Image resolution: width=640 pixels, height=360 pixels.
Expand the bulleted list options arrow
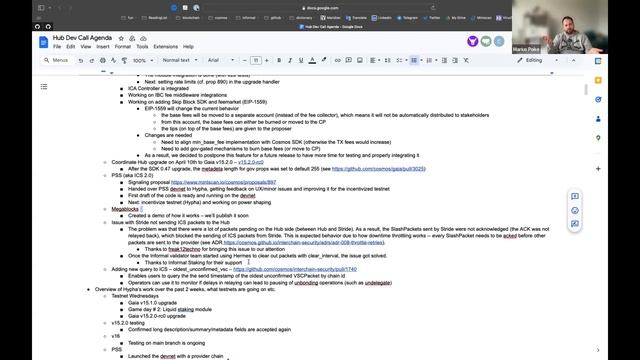coord(421,60)
